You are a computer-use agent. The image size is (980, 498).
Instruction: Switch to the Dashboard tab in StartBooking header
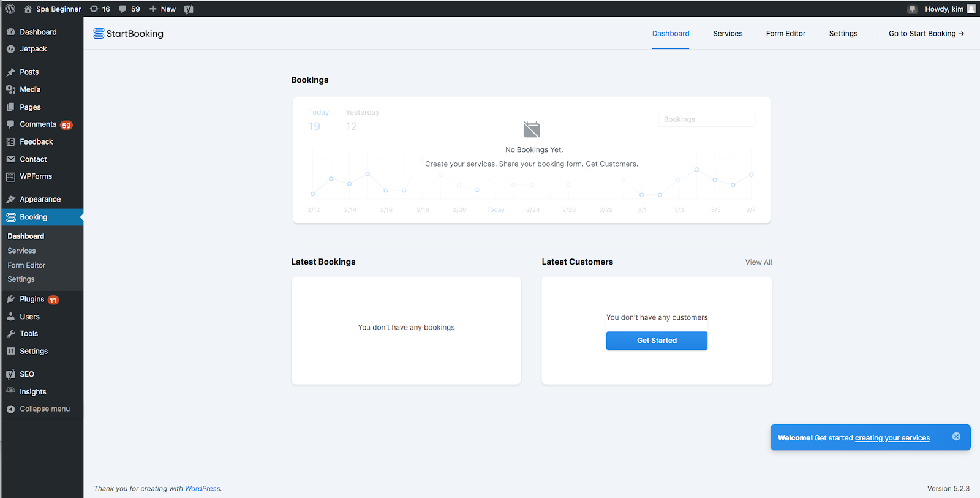(x=671, y=34)
